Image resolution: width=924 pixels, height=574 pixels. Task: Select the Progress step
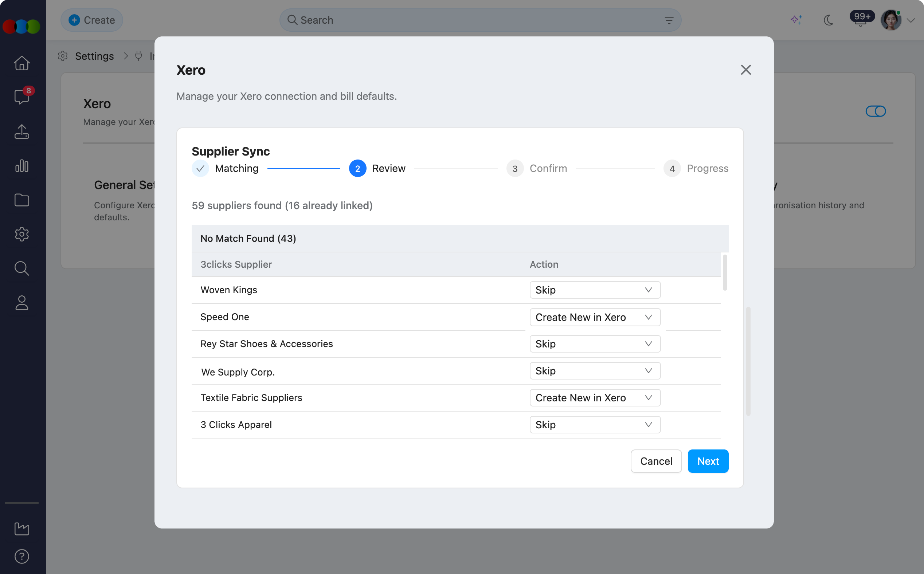tap(696, 168)
